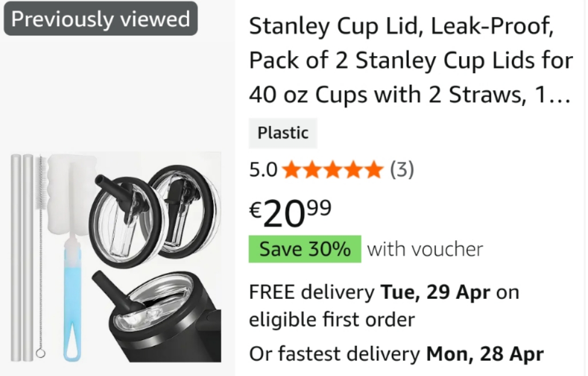Click the green Save 30% badge
Screen dimensions: 588x376
tap(305, 250)
